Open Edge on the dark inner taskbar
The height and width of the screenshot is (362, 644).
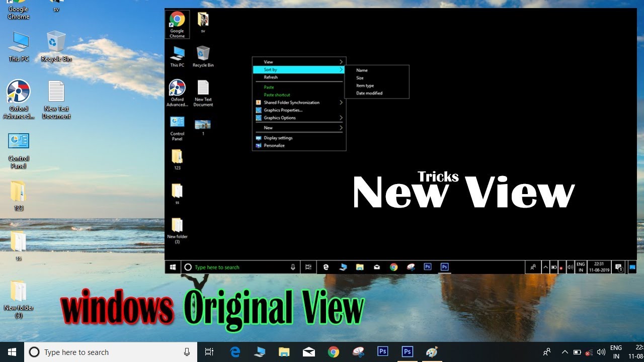(x=326, y=267)
